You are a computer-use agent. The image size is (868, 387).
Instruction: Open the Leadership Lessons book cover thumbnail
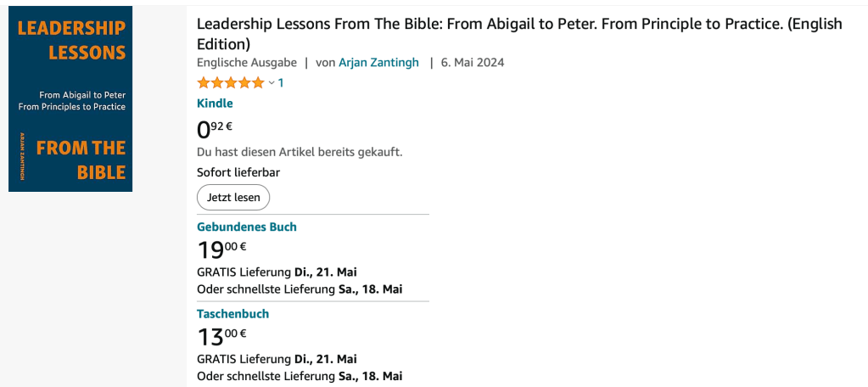70,99
